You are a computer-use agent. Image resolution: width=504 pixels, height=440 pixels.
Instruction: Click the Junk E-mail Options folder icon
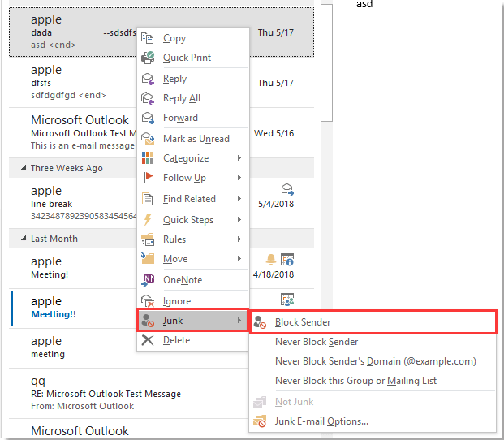260,421
